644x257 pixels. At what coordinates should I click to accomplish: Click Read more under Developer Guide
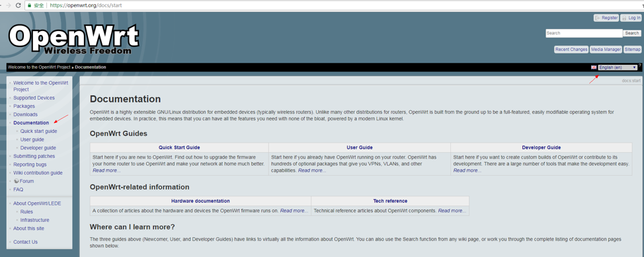pos(467,170)
